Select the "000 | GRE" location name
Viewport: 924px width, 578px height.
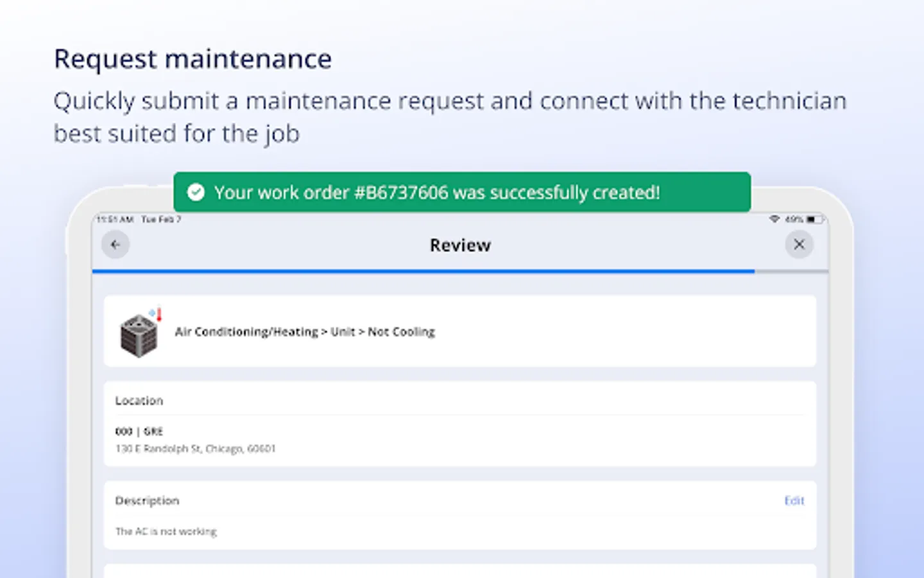click(139, 432)
